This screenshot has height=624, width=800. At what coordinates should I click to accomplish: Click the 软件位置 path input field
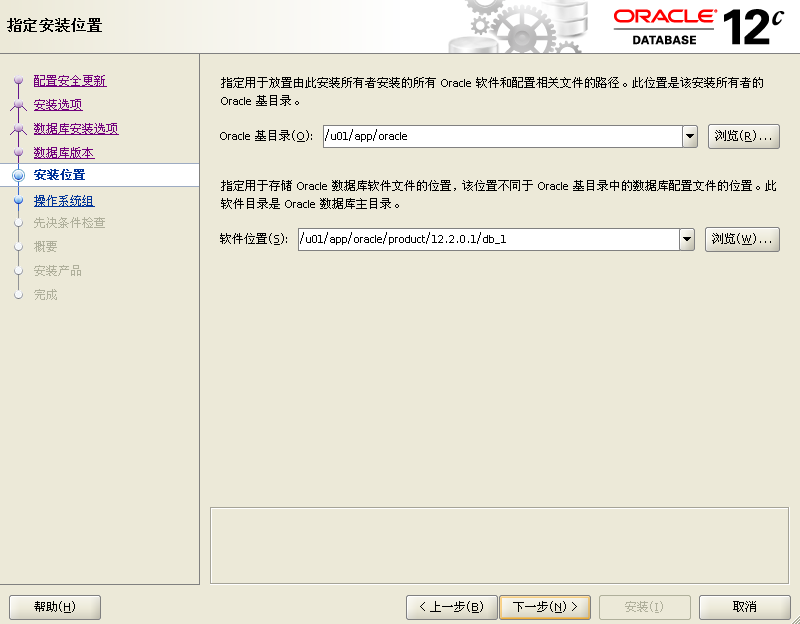pos(489,239)
